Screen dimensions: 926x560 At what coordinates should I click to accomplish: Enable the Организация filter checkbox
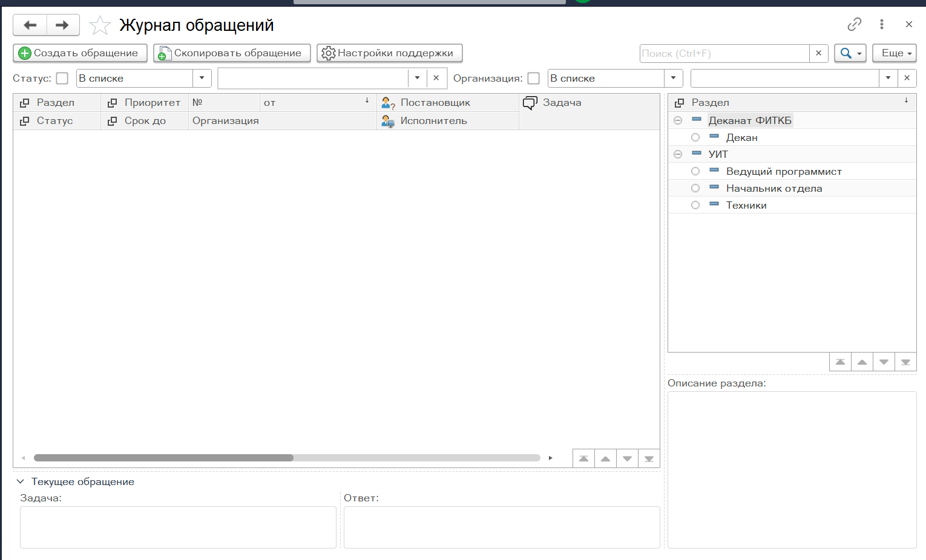pyautogui.click(x=533, y=79)
